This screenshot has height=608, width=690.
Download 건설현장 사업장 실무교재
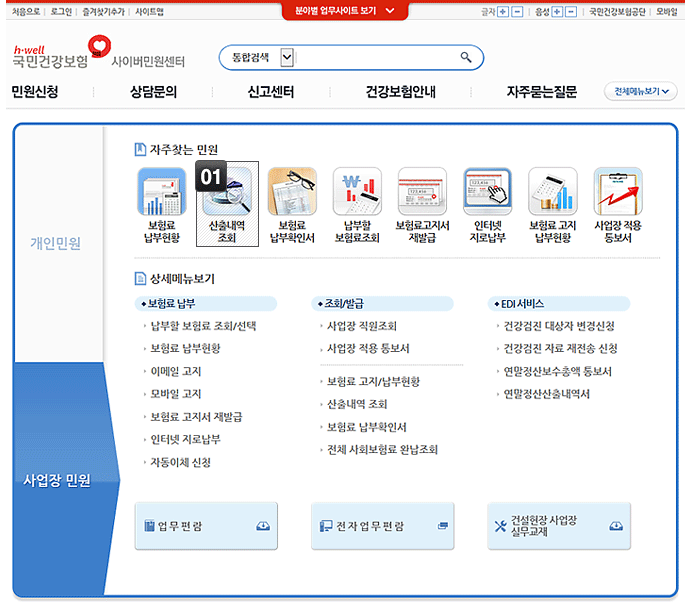559,526
